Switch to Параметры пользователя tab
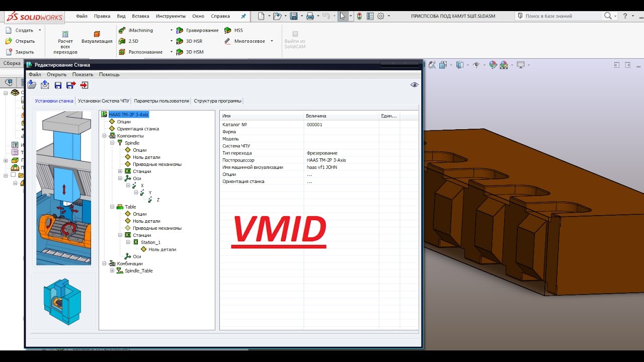The height and width of the screenshot is (362, 644). 162,101
